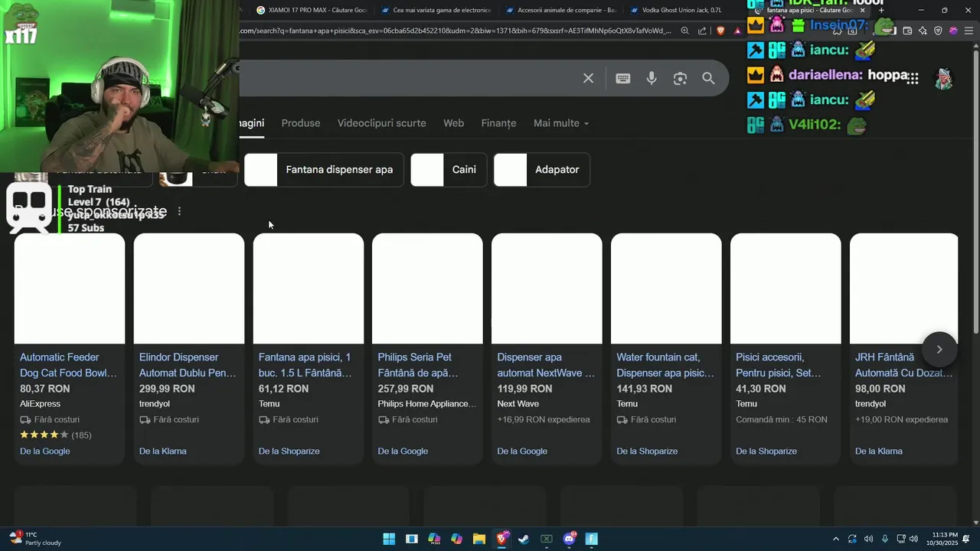The height and width of the screenshot is (551, 980).
Task: Show hidden system tray icons
Action: coord(835,539)
